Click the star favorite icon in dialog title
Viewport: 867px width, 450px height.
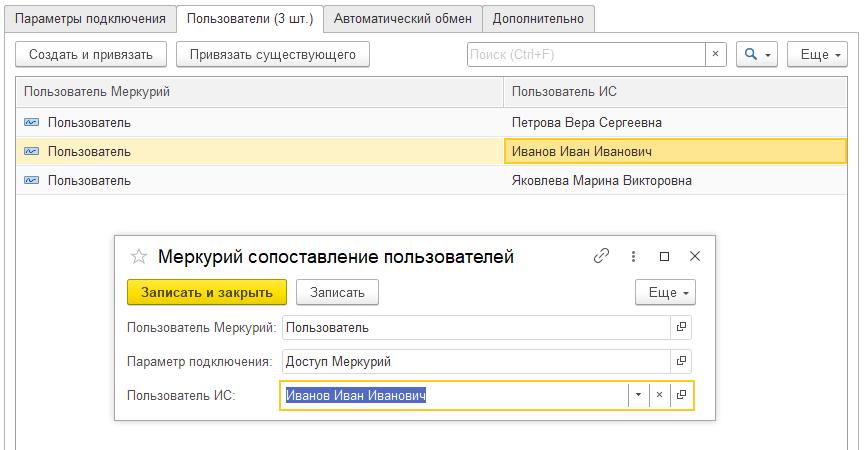[x=139, y=257]
